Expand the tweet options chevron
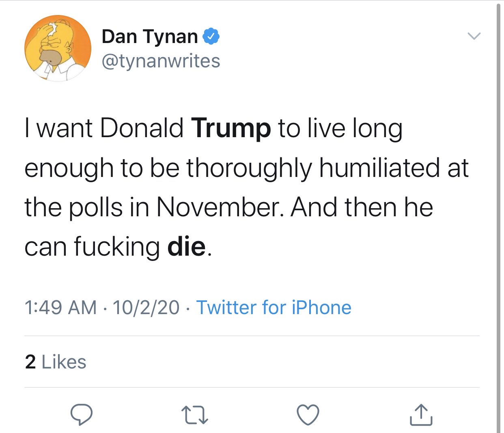 [474, 36]
